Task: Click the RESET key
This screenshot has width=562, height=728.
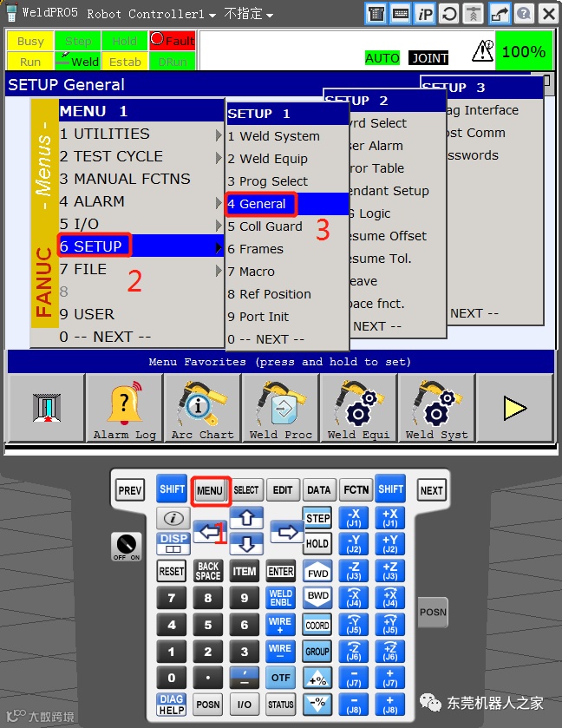Action: pos(171,571)
